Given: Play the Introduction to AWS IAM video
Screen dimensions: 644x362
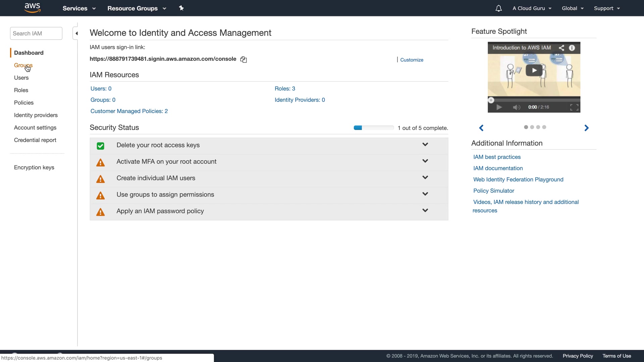Looking at the screenshot, I should tap(534, 70).
